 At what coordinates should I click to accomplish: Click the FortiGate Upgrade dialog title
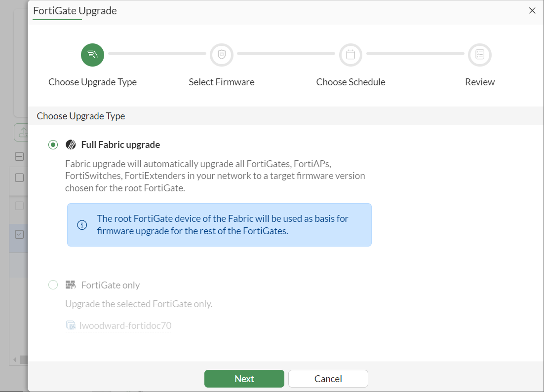(x=74, y=10)
